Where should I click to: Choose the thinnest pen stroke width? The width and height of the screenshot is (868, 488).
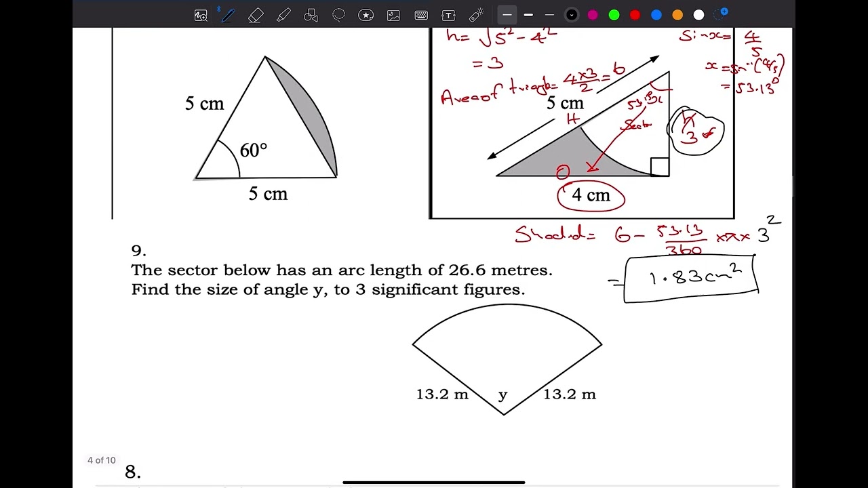click(549, 15)
